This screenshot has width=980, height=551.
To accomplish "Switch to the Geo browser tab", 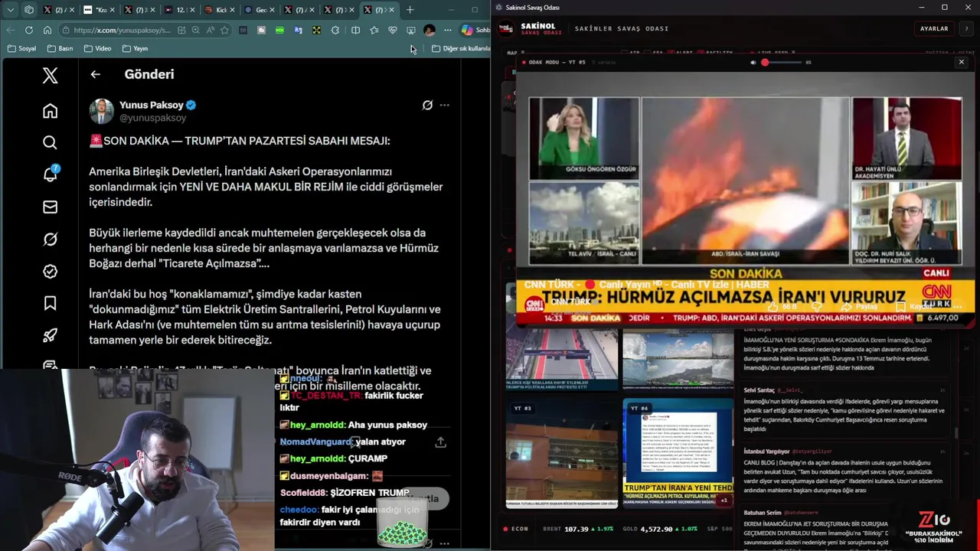I will tap(258, 10).
